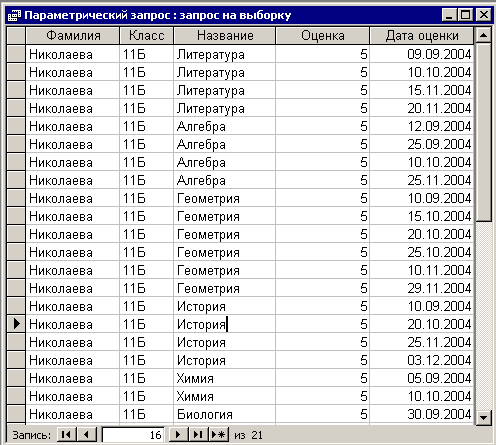The width and height of the screenshot is (496, 445).
Task: Go to previous record button
Action: point(87,434)
